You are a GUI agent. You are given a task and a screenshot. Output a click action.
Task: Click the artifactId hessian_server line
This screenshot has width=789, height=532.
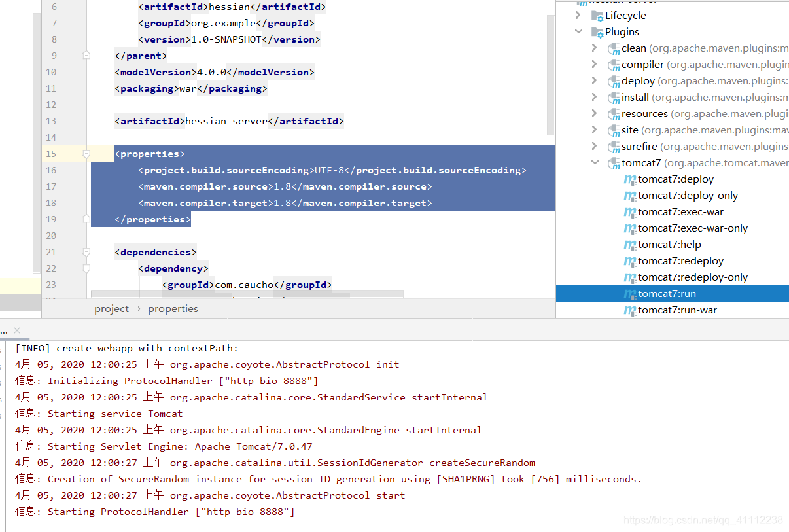coord(229,121)
